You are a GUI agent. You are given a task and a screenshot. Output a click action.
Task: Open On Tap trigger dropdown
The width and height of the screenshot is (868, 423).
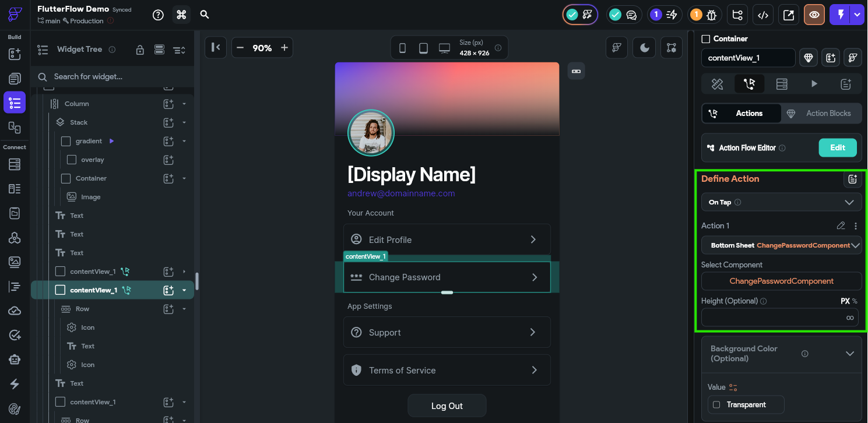(781, 202)
